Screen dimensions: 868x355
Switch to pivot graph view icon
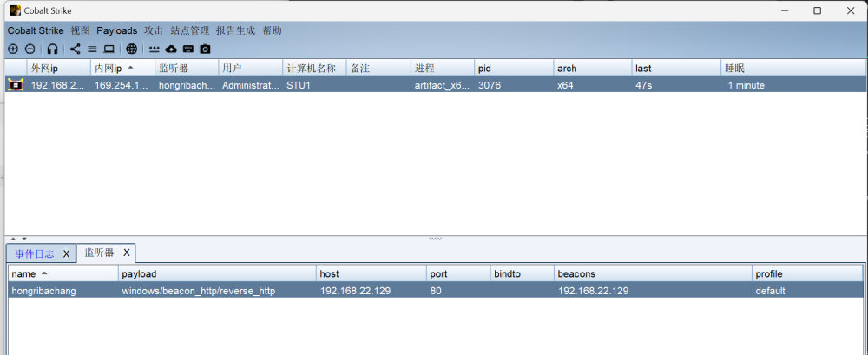click(76, 49)
